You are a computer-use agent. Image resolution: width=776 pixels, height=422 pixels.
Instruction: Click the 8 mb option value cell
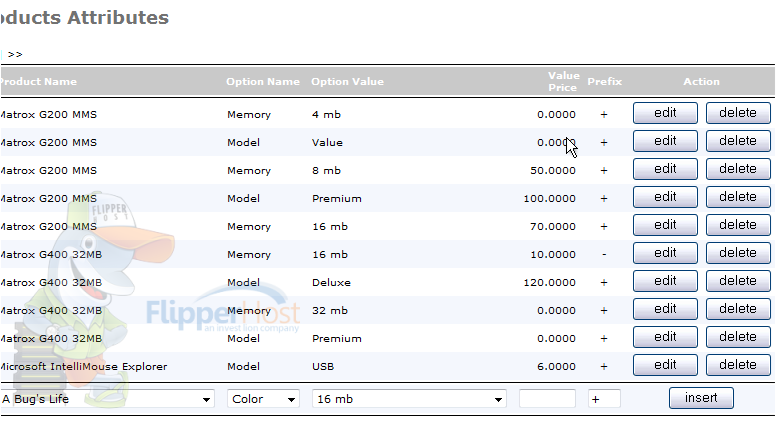[326, 171]
